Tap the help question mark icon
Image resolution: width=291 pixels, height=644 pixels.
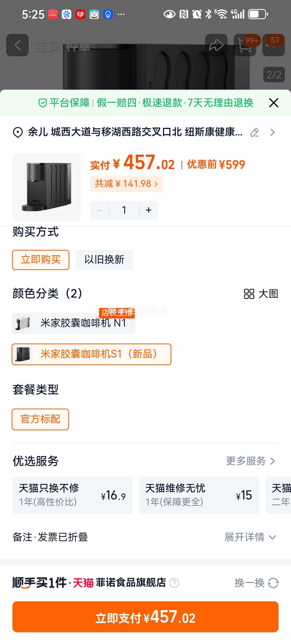pos(174,583)
